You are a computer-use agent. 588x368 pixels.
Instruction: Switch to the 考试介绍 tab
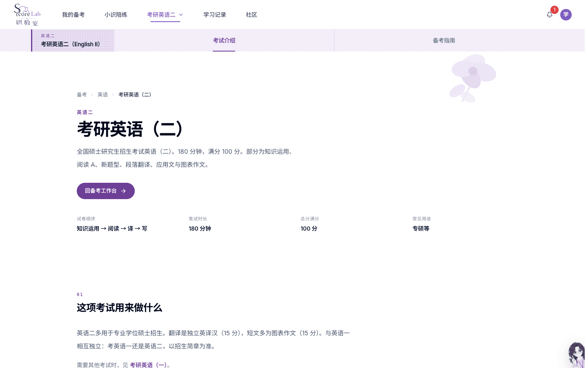point(224,40)
